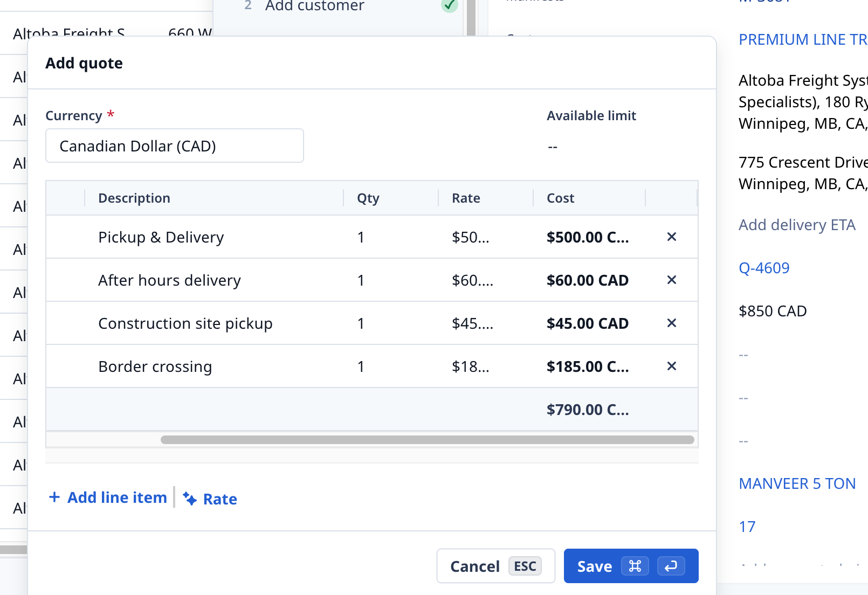The image size is (868, 595).
Task: Edit Border crossing quantity cell
Action: pos(361,366)
